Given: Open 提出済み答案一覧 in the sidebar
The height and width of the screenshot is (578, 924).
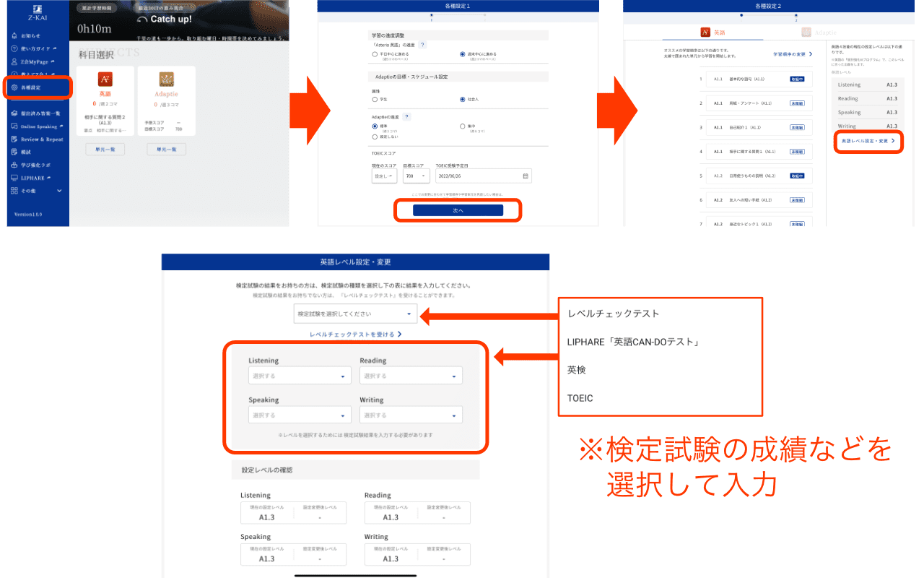Looking at the screenshot, I should coord(35,113).
